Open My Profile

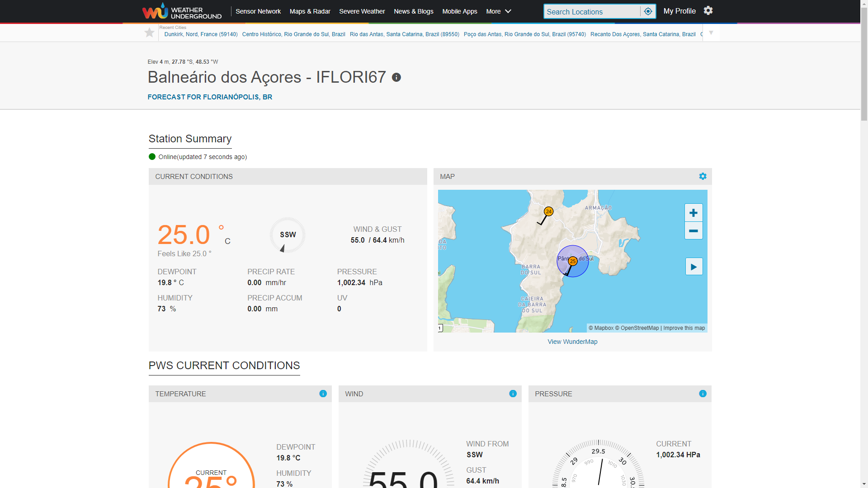point(679,11)
